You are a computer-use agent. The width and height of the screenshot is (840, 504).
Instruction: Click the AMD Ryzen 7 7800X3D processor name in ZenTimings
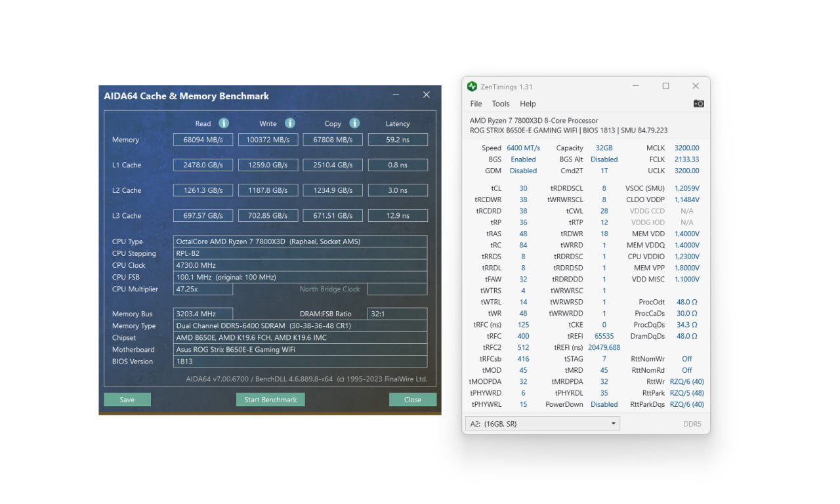point(534,121)
